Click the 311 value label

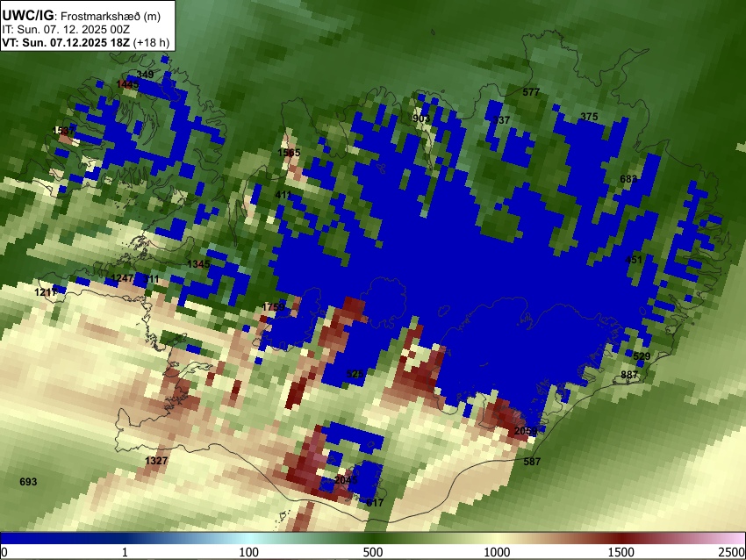(151, 278)
